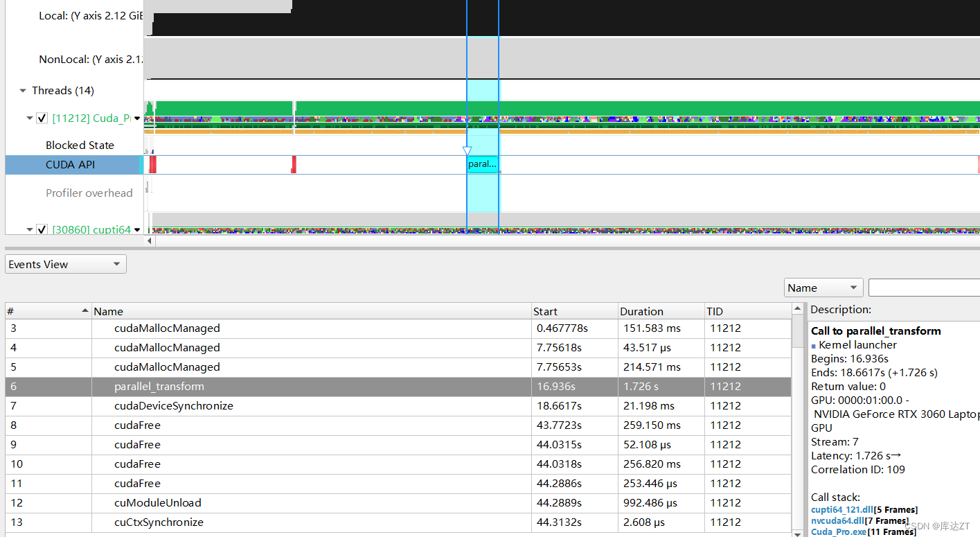The image size is (980, 537).
Task: Select the paral... kernel block in timeline
Action: [x=483, y=164]
